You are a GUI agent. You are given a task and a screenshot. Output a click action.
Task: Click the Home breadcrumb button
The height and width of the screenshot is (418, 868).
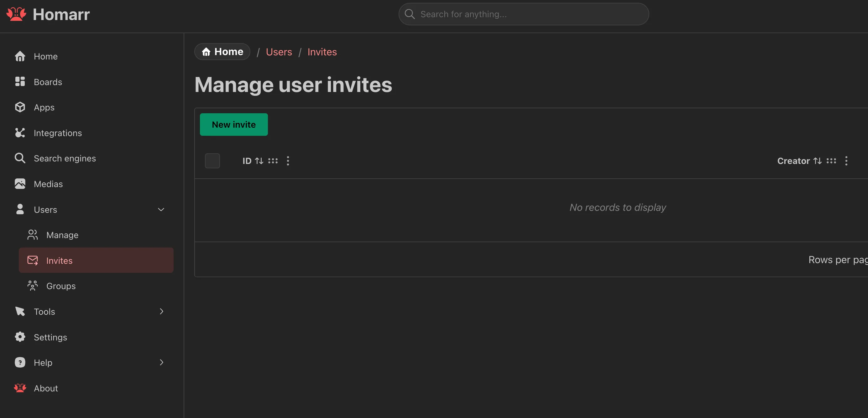222,52
